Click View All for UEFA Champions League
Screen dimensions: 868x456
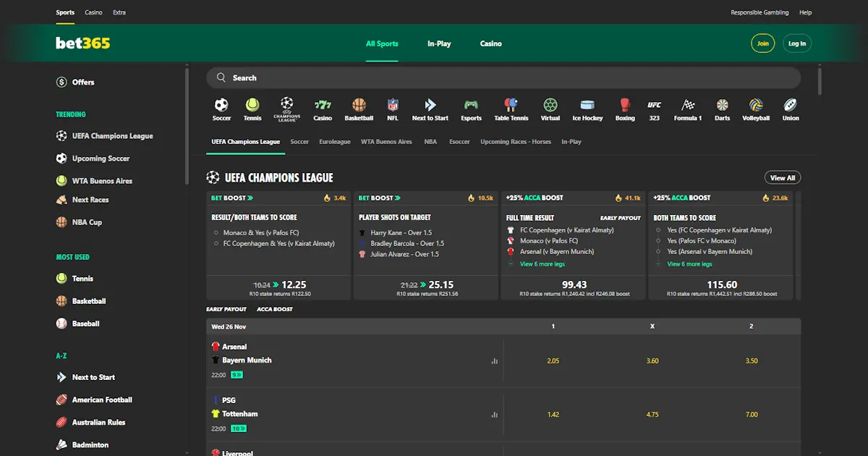(782, 177)
